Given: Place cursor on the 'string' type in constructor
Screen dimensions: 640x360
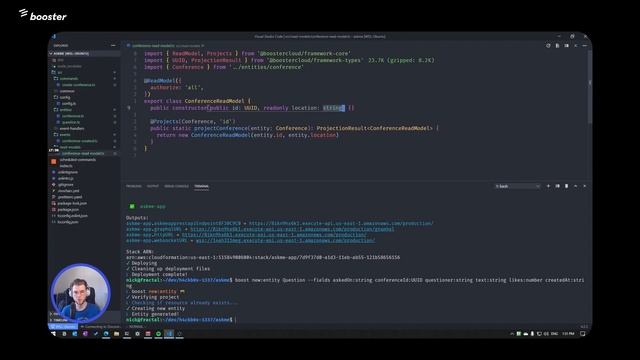Looking at the screenshot, I should [x=333, y=108].
